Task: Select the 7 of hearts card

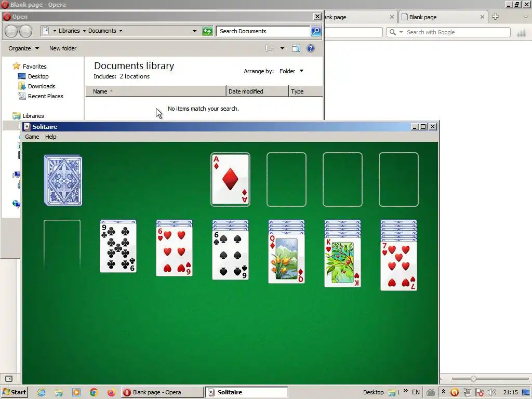Action: point(398,265)
